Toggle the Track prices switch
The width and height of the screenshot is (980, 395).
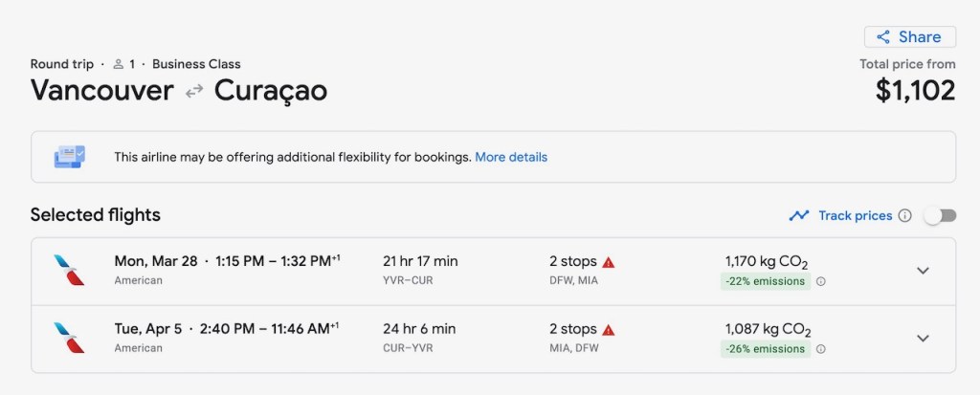(x=940, y=216)
